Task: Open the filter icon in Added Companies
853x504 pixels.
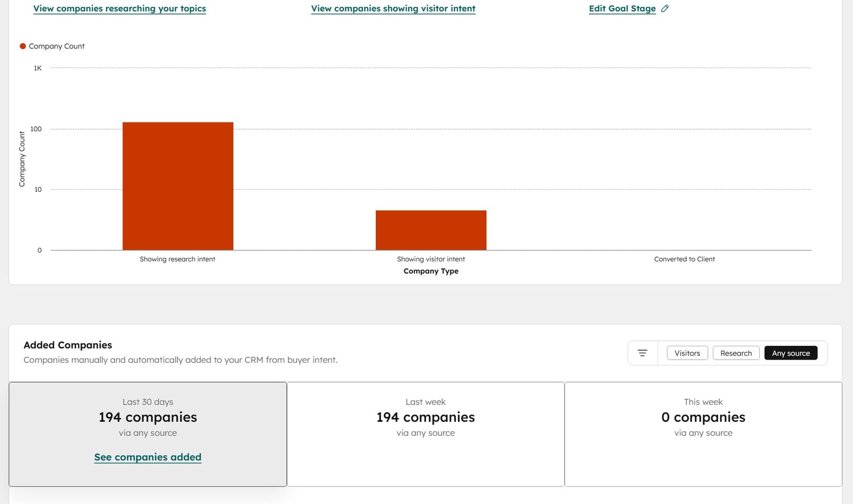Action: pyautogui.click(x=642, y=353)
